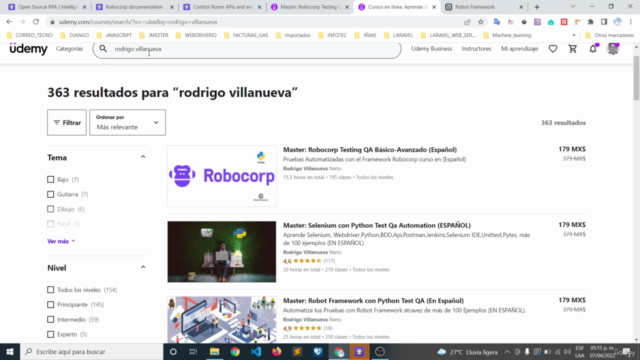Click the Robocorp course thumbnail
The height and width of the screenshot is (360, 640).
coord(222,176)
